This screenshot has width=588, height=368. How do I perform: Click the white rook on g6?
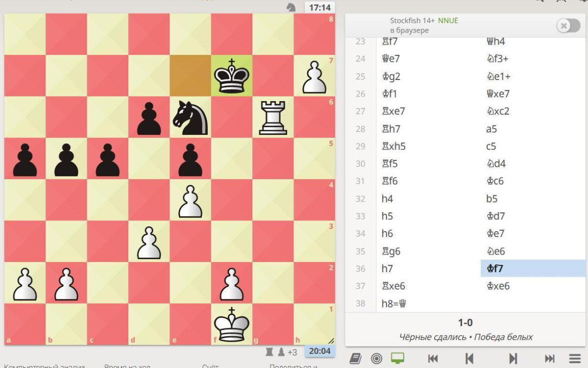273,117
